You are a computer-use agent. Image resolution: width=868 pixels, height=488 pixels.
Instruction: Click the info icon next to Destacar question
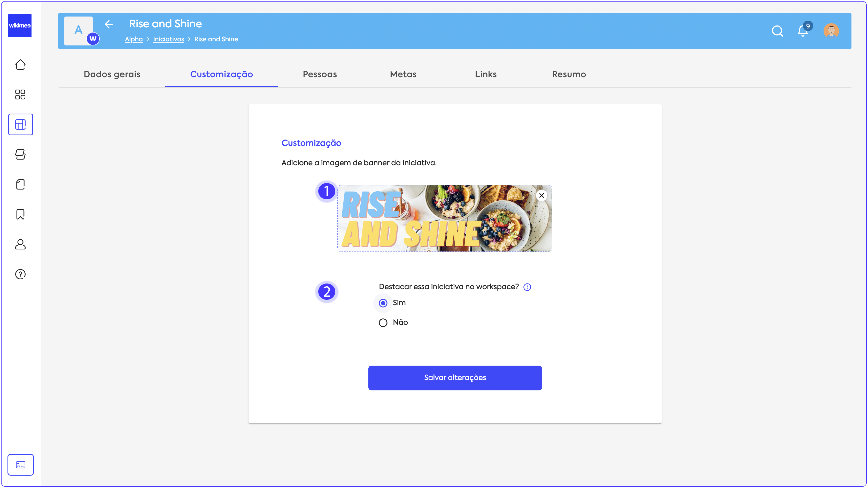(527, 287)
